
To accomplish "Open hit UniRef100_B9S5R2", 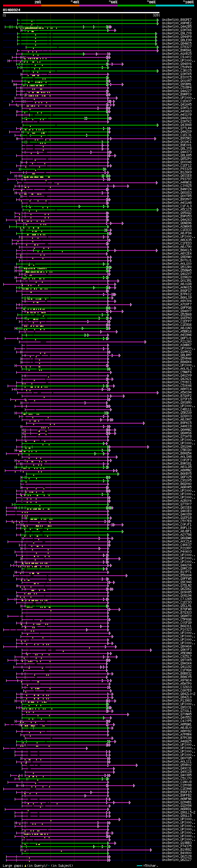I will [x=177, y=139].
